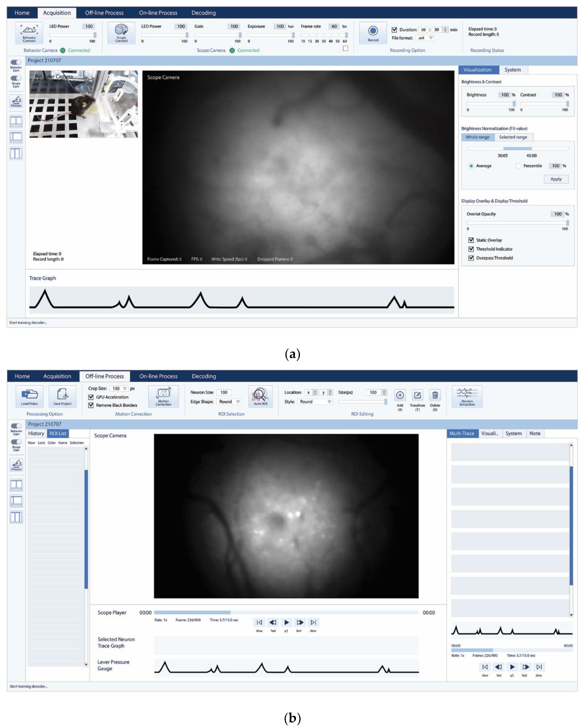The width and height of the screenshot is (585, 728).
Task: Uncheck the Static Overlay checkbox
Action: (x=471, y=240)
